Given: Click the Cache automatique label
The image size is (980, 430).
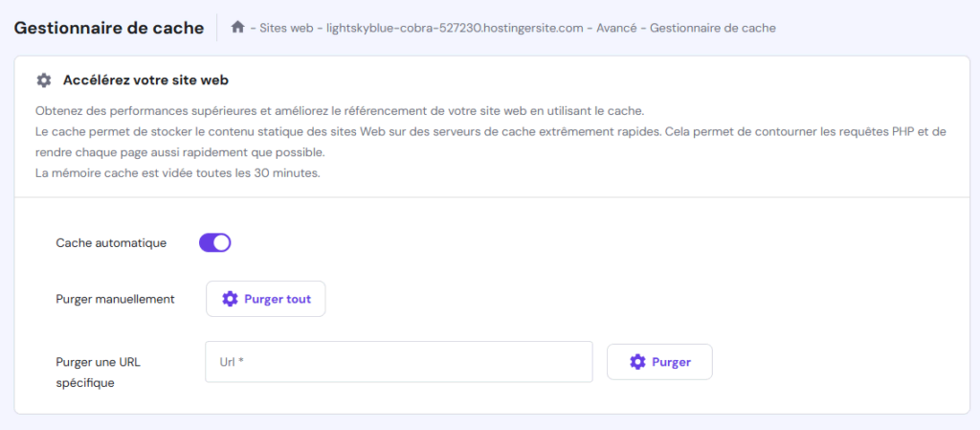Looking at the screenshot, I should click(x=111, y=243).
